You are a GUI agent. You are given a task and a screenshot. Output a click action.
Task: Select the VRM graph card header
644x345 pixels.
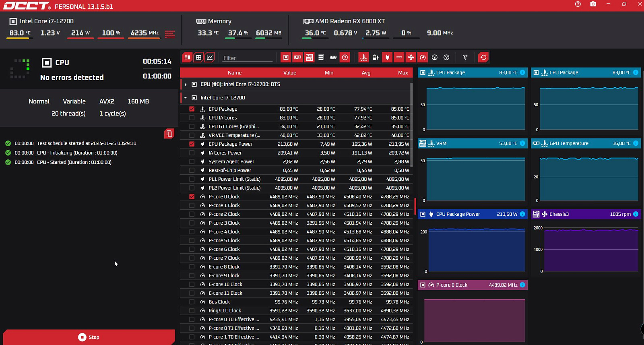coord(473,143)
